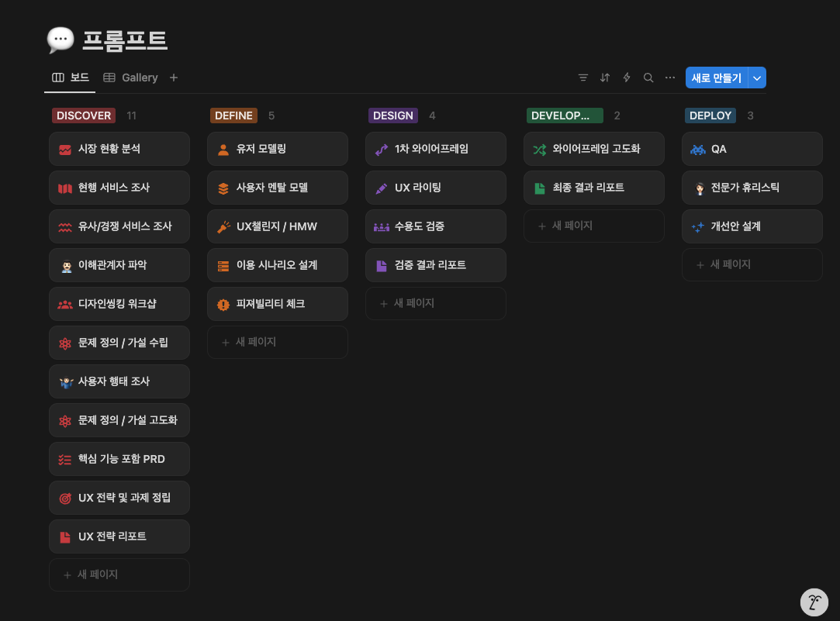Image resolution: width=840 pixels, height=621 pixels.
Task: Open the filter icon in the board toolbar
Action: point(582,78)
